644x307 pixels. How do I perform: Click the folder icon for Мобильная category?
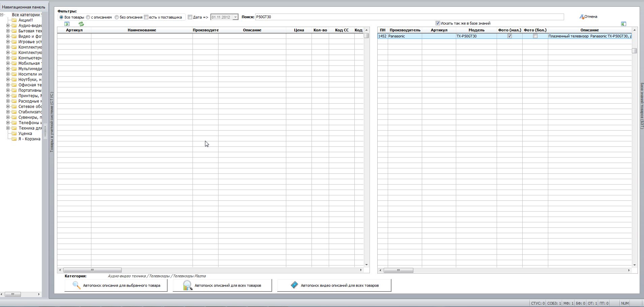point(14,63)
